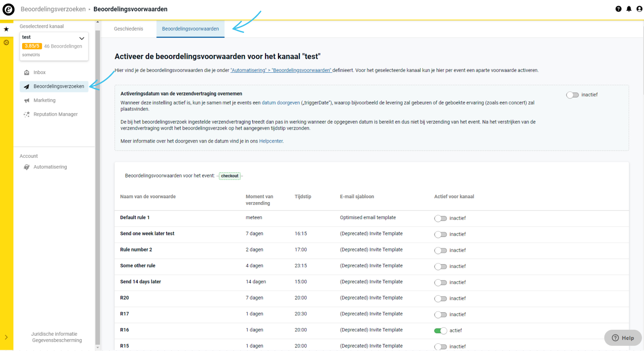Viewport: 644px width, 351px height.
Task: Click the 16:15 time cell
Action: point(301,234)
